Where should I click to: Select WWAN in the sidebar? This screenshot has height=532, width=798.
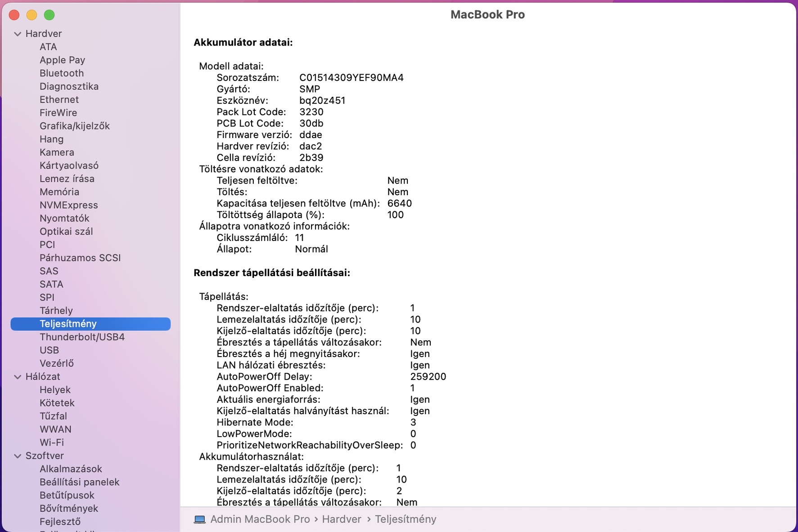pos(55,429)
